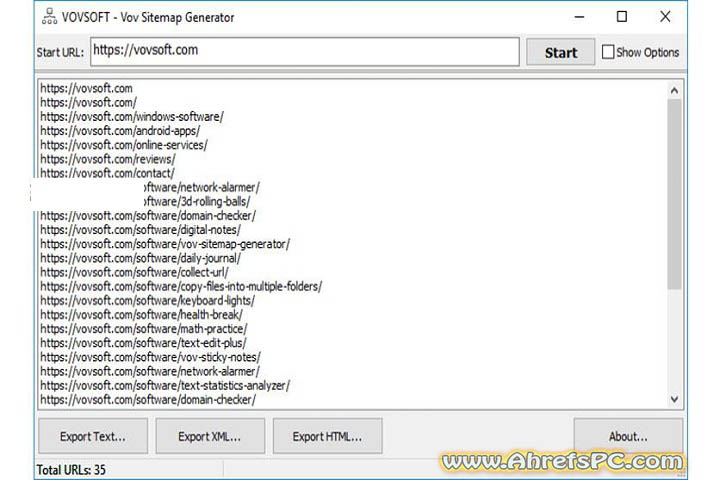This screenshot has width=720, height=480.
Task: Select the keyboard-lights/ URL row
Action: [147, 301]
